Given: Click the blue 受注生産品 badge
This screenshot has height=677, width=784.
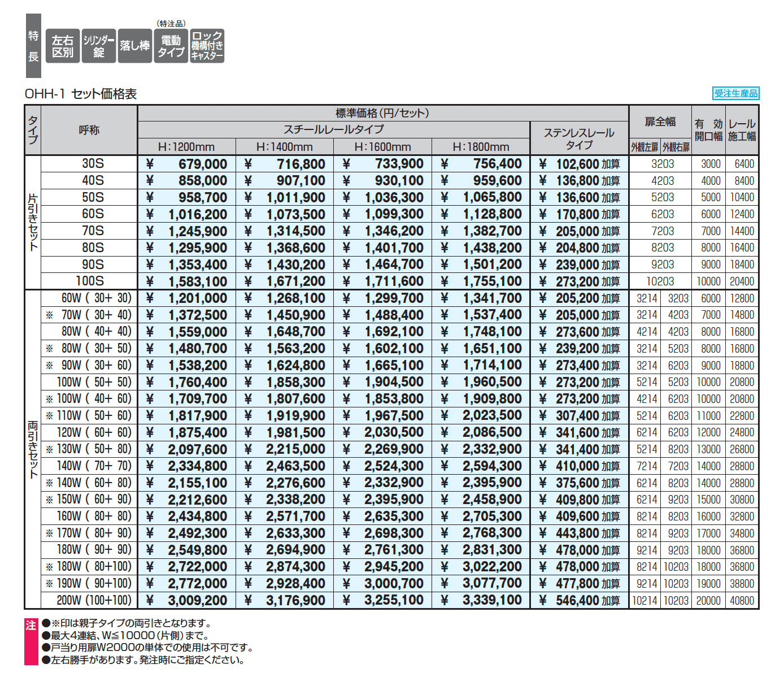Looking at the screenshot, I should [735, 93].
